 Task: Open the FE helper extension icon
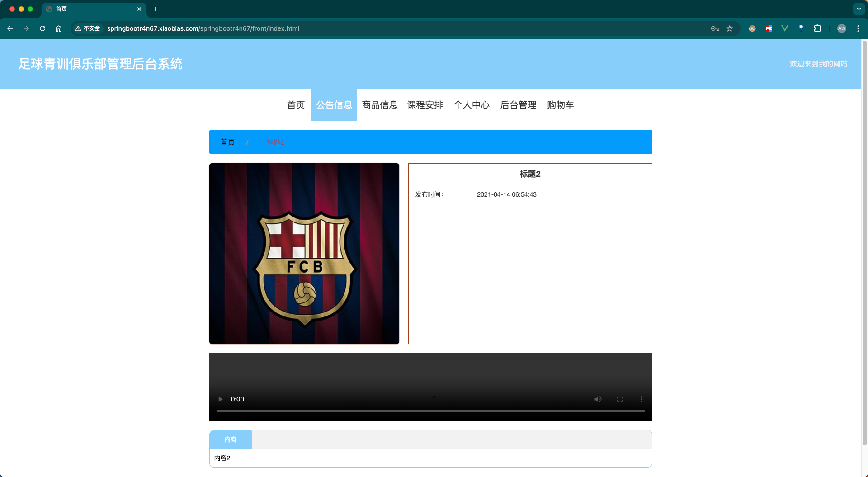[769, 28]
